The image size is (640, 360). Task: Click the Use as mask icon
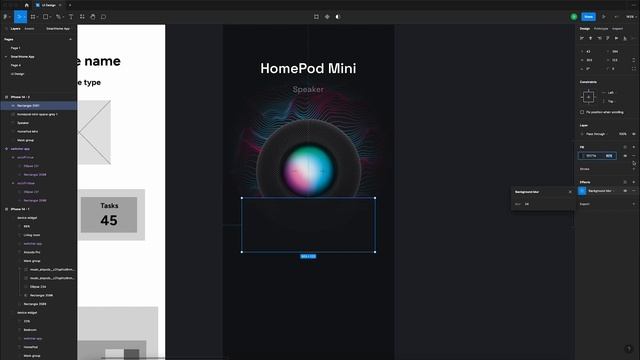click(338, 17)
